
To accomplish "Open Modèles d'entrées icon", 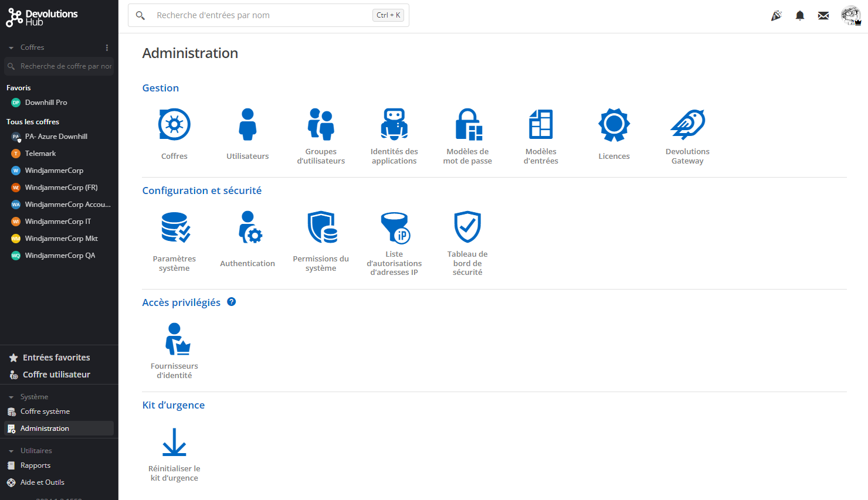I will [541, 124].
